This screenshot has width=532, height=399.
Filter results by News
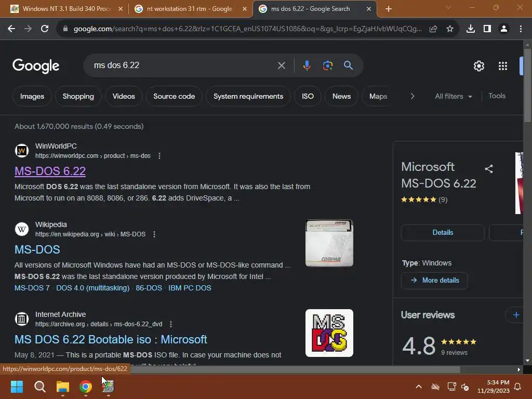[x=341, y=96]
